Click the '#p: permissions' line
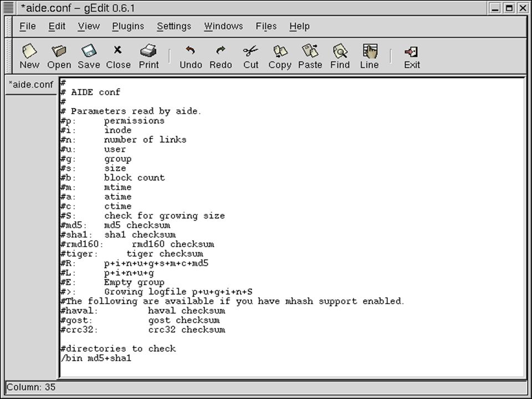 [112, 121]
